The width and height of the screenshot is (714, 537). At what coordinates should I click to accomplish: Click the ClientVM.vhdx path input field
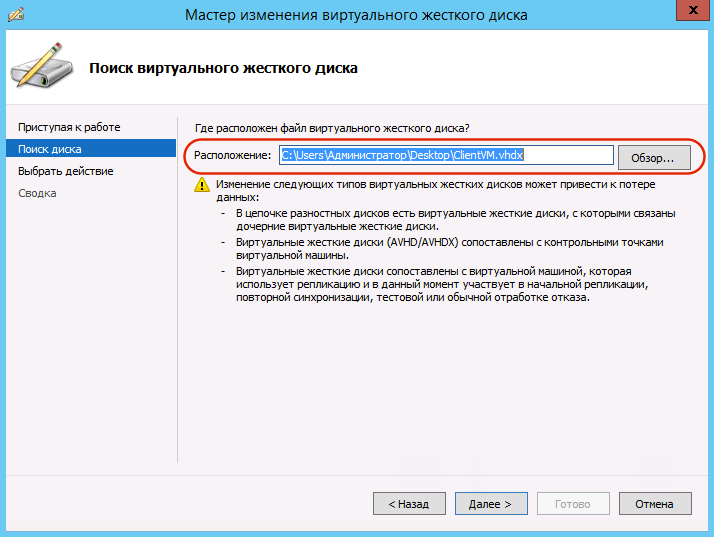coord(445,155)
